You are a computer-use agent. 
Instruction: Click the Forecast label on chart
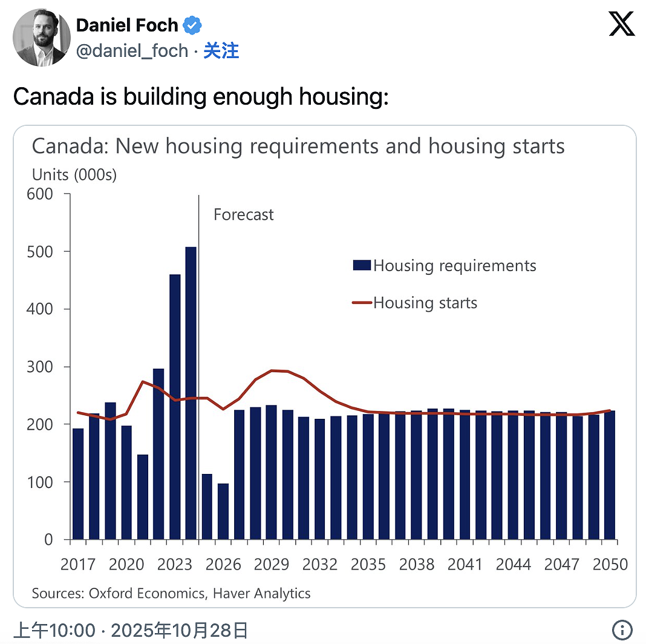point(244,214)
